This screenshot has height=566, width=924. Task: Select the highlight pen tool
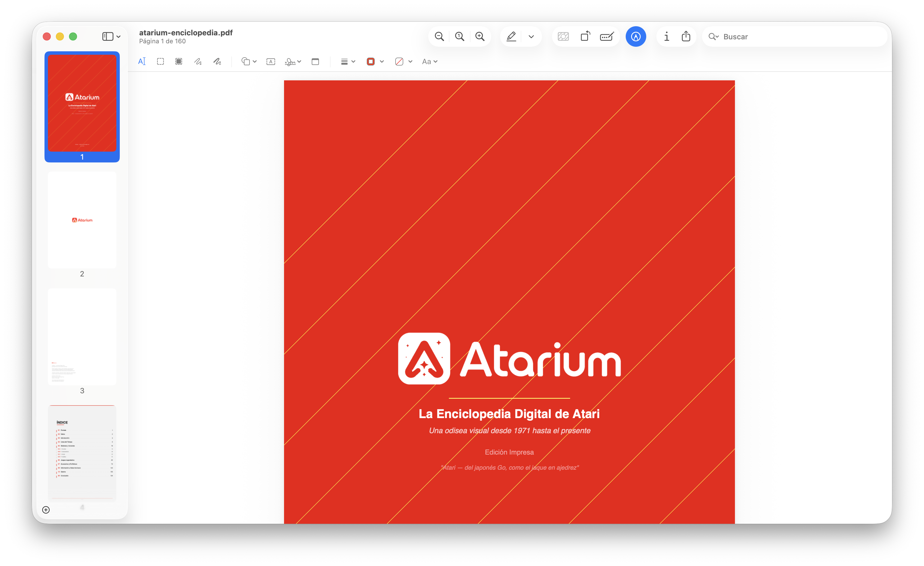tap(512, 36)
